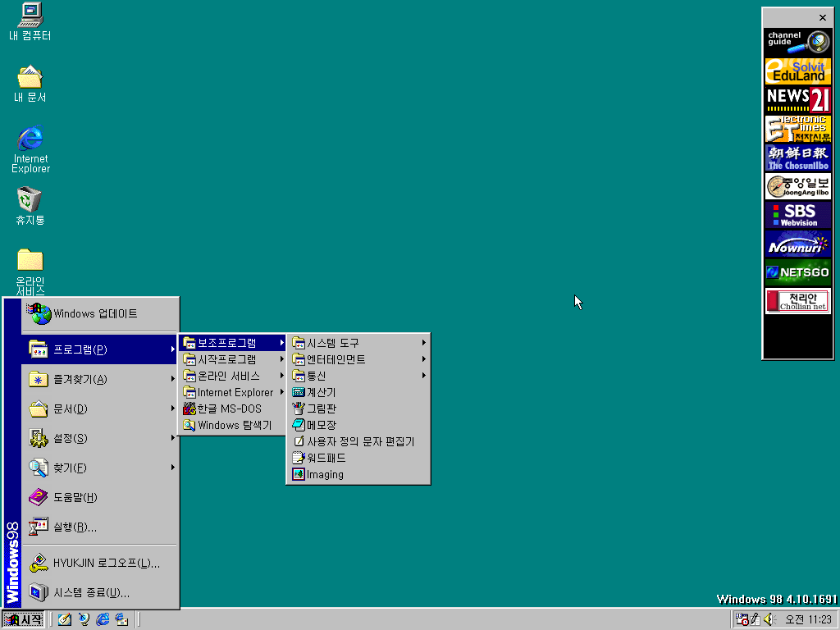Choose 시스템 종료(U)... in Start menu
The height and width of the screenshot is (630, 840).
pos(99,592)
